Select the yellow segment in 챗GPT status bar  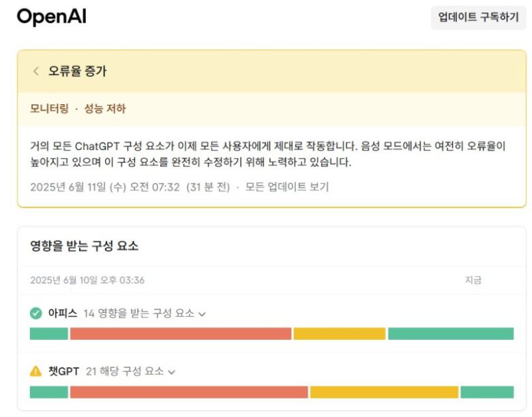[x=384, y=392]
